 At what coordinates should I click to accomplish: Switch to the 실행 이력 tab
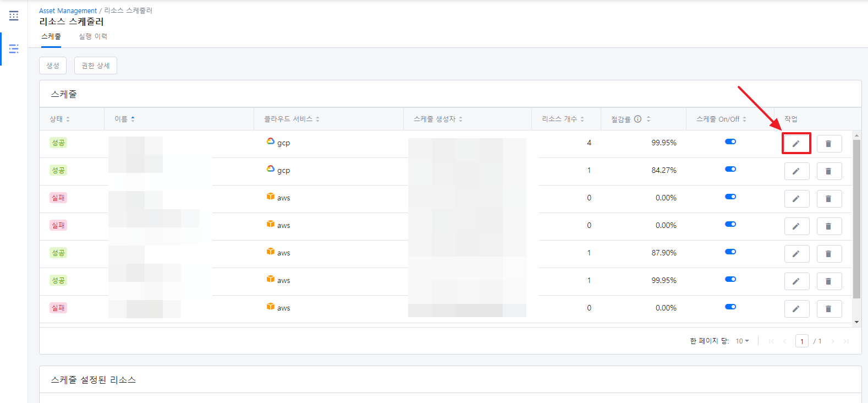pos(93,36)
